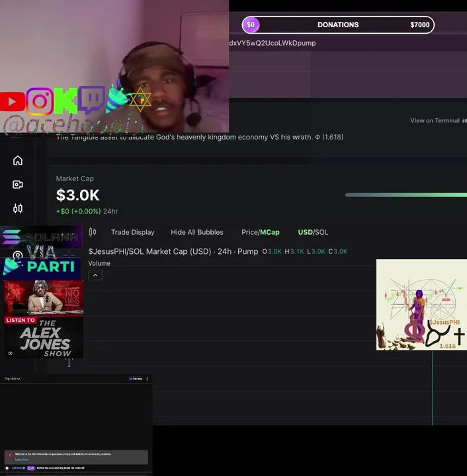Image resolution: width=467 pixels, height=476 pixels.
Task: Click the O3.0K open value in the chart header
Action: [x=272, y=251]
